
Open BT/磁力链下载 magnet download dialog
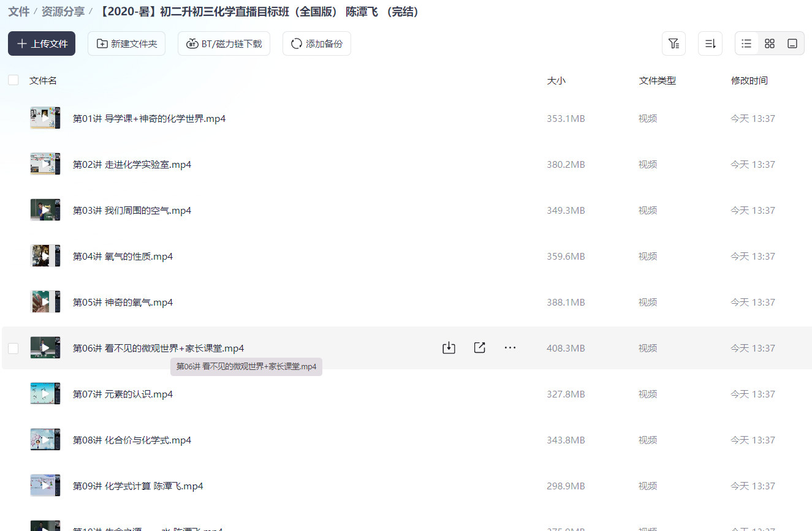coord(224,43)
